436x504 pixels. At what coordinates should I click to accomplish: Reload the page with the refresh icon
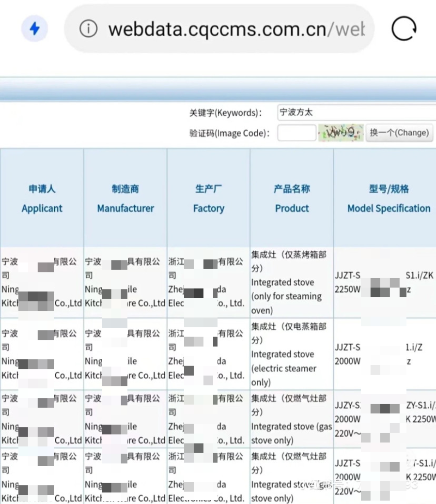coord(404,29)
